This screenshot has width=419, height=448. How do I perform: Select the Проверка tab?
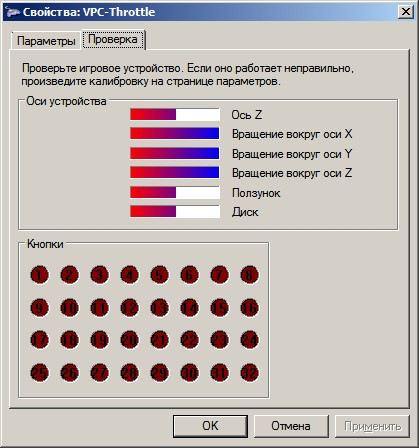113,39
